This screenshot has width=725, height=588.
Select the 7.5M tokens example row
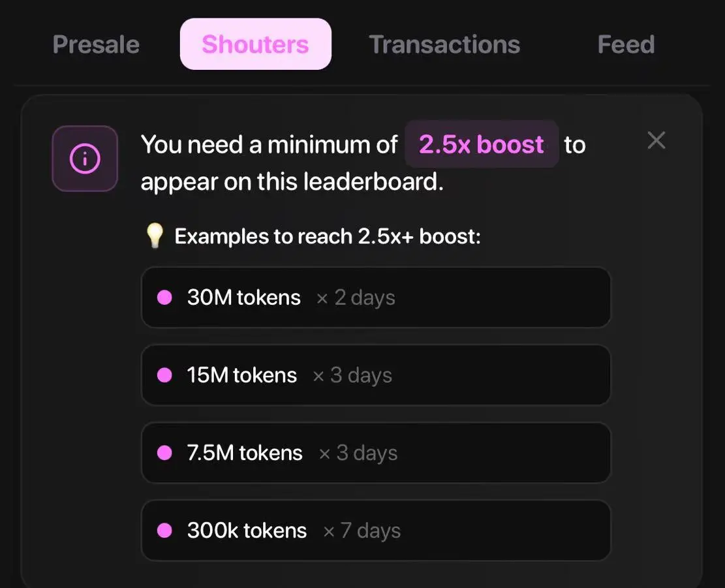pos(376,452)
